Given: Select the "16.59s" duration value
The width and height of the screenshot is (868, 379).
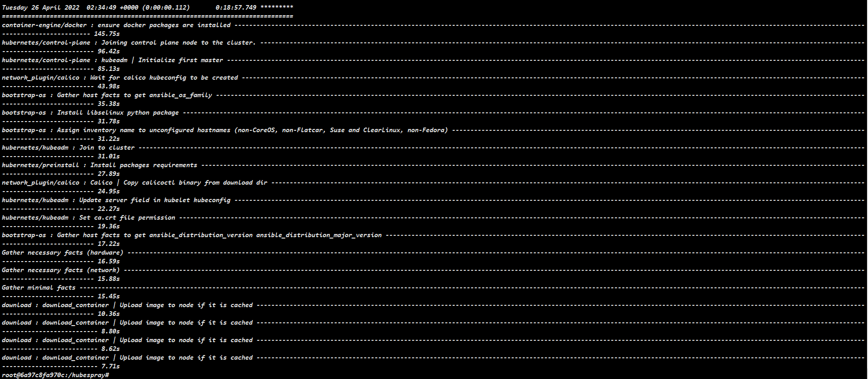Looking at the screenshot, I should coord(109,261).
